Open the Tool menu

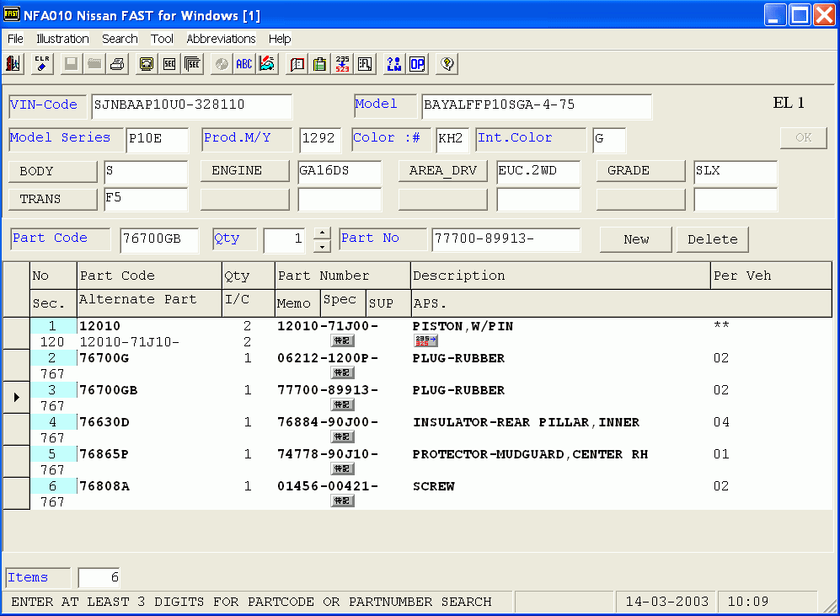point(162,39)
